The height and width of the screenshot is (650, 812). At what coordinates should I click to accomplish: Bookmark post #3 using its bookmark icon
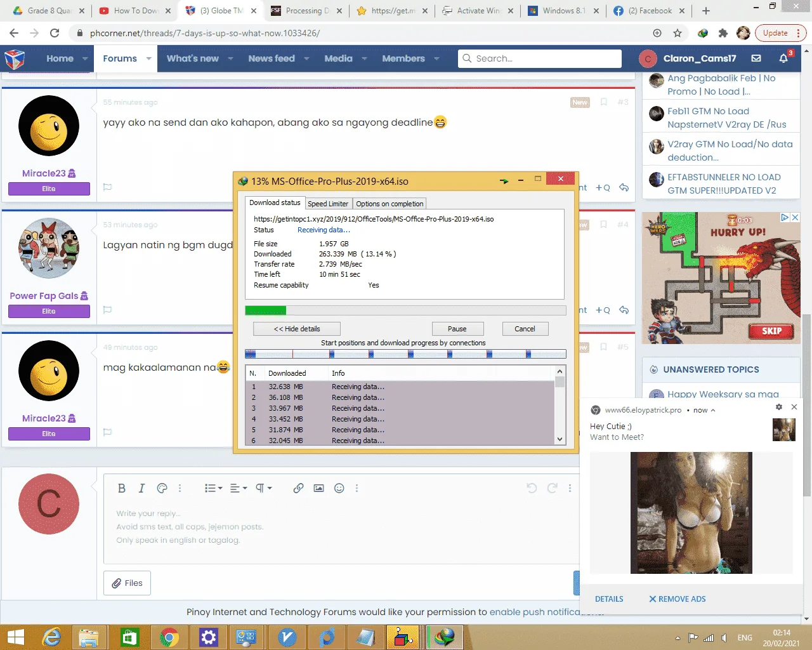tap(604, 102)
